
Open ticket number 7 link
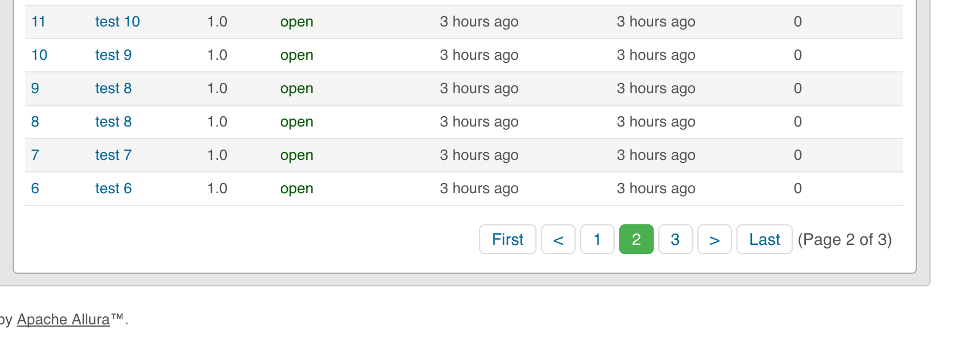tap(35, 155)
